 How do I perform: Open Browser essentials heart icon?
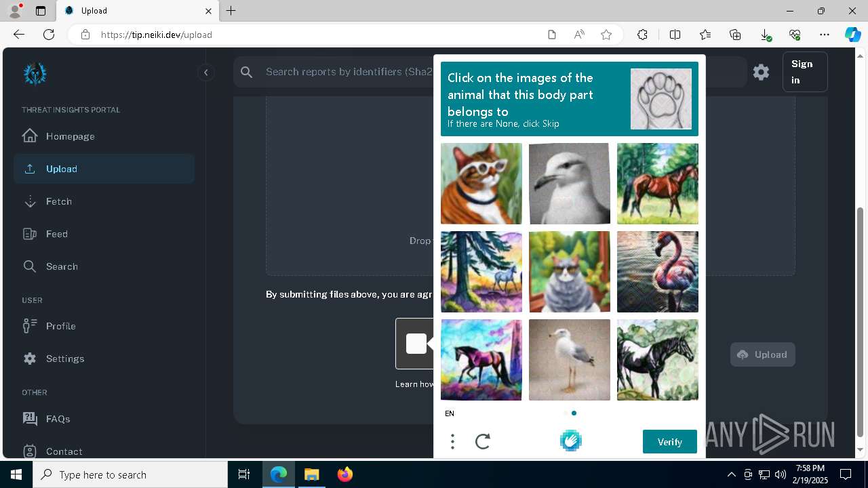pos(795,35)
